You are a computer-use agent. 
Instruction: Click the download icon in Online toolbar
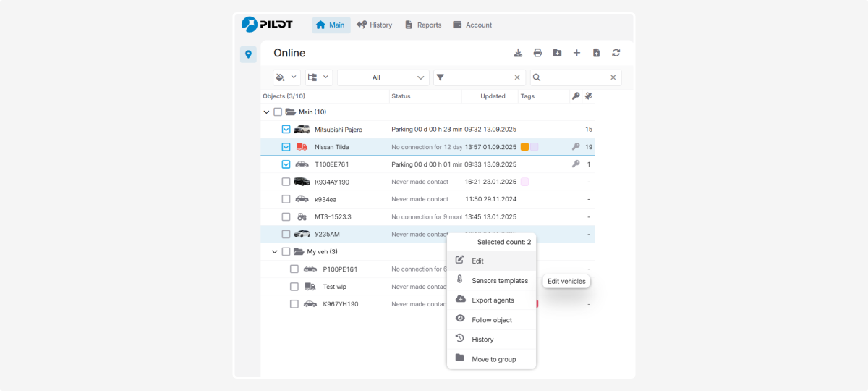pos(518,53)
